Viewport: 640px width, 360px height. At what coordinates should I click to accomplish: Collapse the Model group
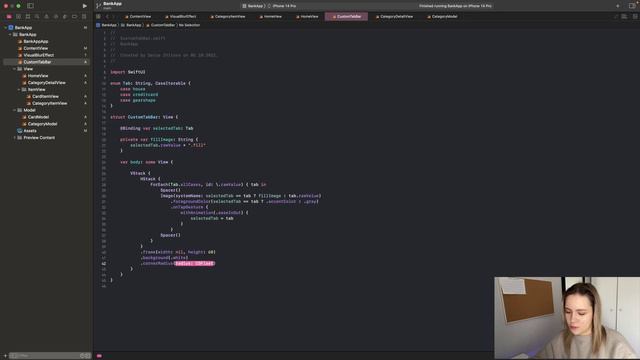coord(14,110)
